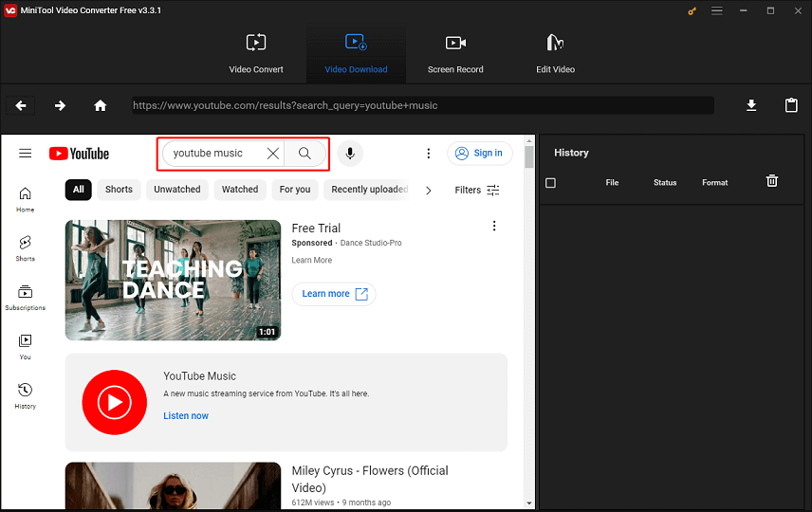Click the Format column header
This screenshot has height=512, width=812.
pos(714,183)
